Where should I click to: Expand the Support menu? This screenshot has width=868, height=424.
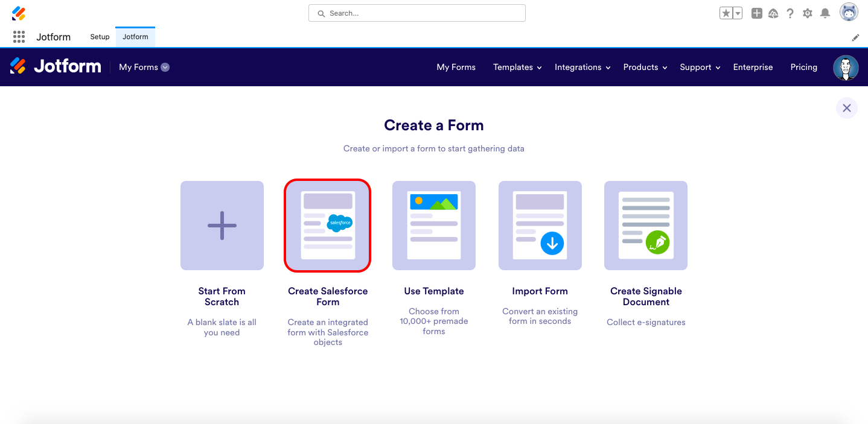pos(700,67)
